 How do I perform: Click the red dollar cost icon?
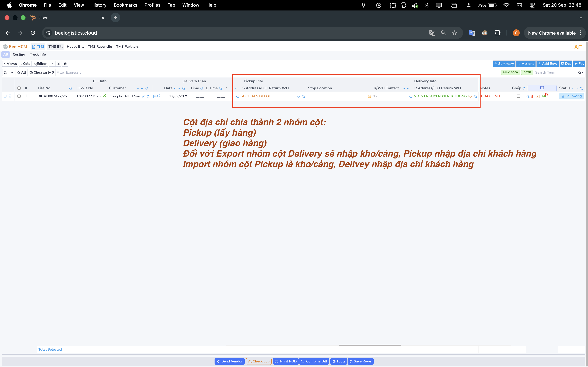click(532, 96)
